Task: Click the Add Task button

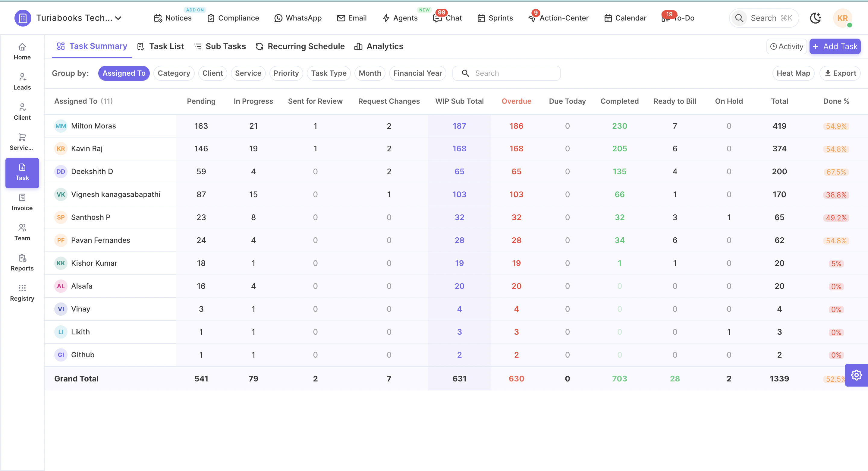Action: [835, 46]
